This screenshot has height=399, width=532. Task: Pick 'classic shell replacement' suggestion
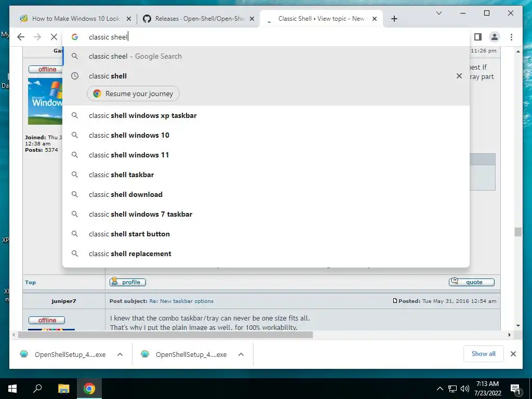(266, 254)
